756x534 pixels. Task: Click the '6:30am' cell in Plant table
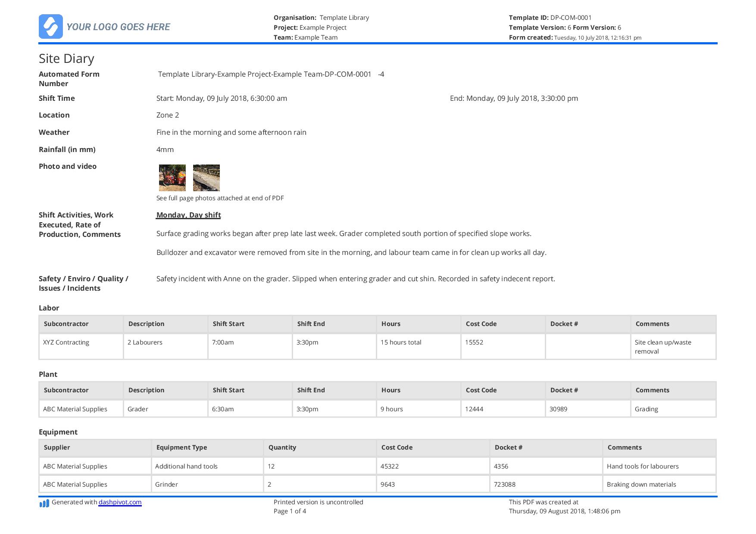coord(250,409)
